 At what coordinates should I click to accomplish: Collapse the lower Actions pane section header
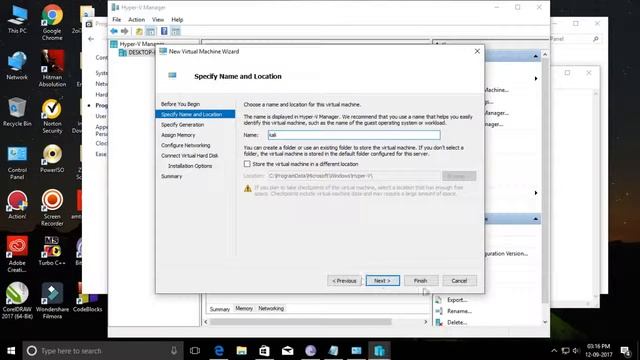[536, 219]
